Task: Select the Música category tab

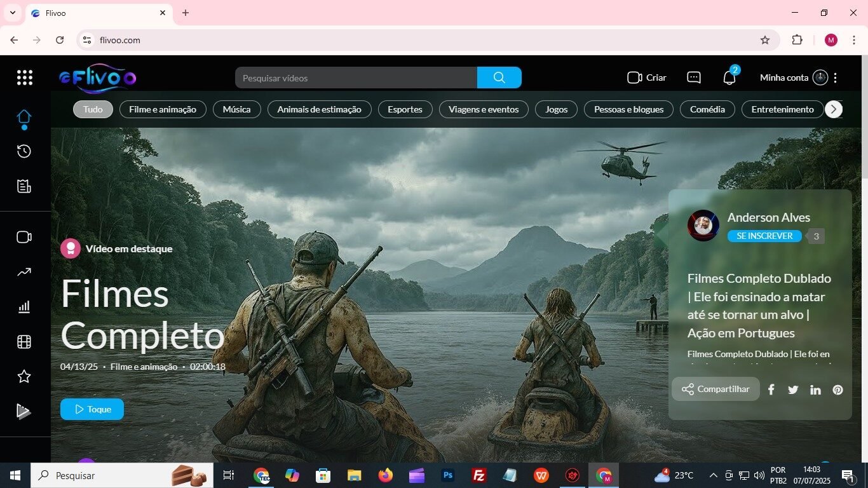Action: click(x=236, y=109)
